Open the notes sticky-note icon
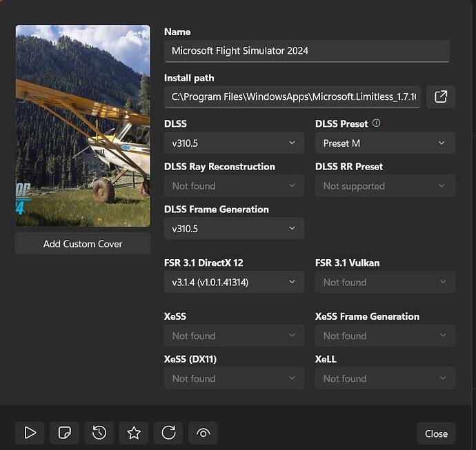The width and height of the screenshot is (476, 450). 64,433
